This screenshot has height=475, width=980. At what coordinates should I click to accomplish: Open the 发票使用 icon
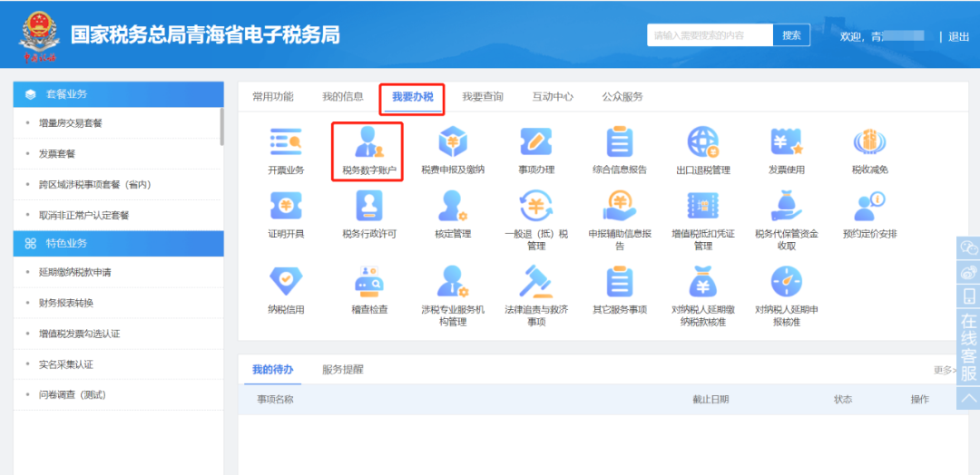click(x=786, y=142)
